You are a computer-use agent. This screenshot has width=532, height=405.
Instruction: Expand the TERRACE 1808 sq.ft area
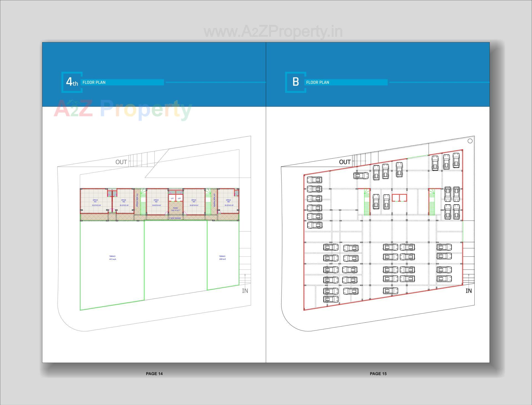(223, 257)
